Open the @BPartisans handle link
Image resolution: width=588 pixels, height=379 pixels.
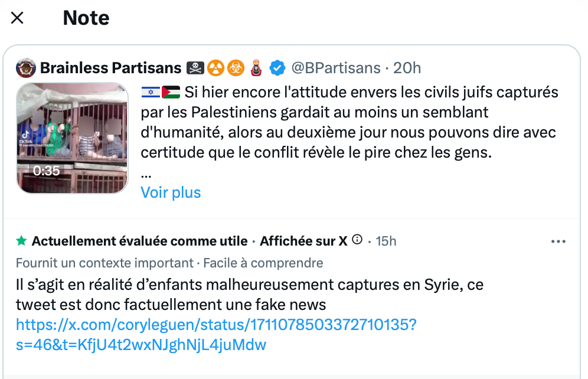coord(336,68)
